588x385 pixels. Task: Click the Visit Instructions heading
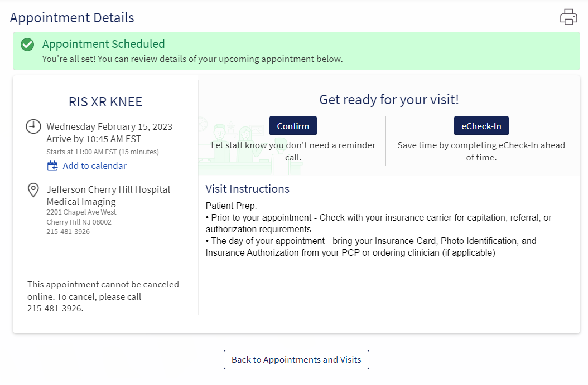(x=247, y=189)
